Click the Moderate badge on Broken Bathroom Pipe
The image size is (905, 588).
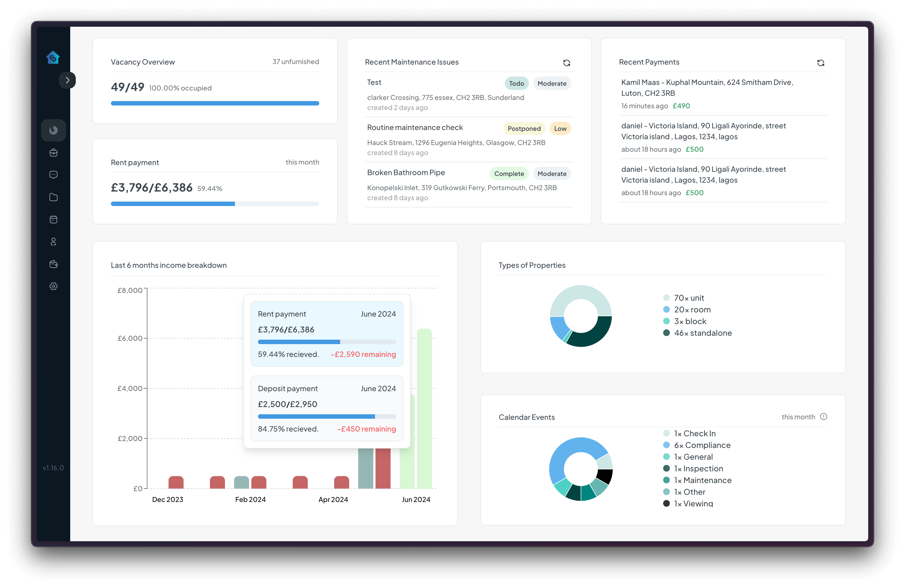coord(552,174)
